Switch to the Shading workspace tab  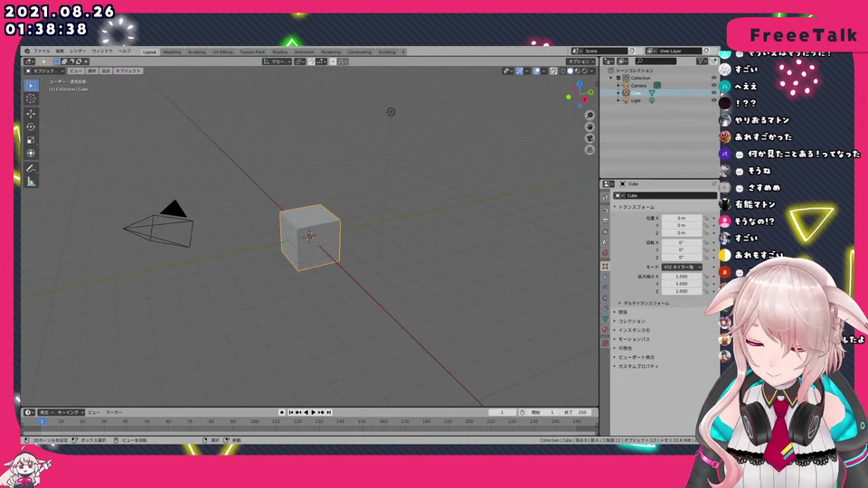point(280,52)
